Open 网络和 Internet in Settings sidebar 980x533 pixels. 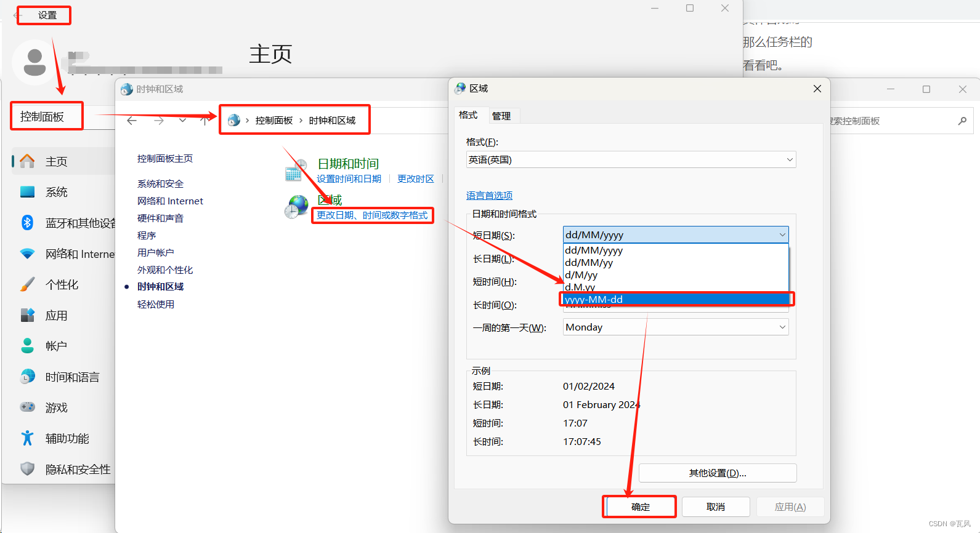(x=80, y=254)
